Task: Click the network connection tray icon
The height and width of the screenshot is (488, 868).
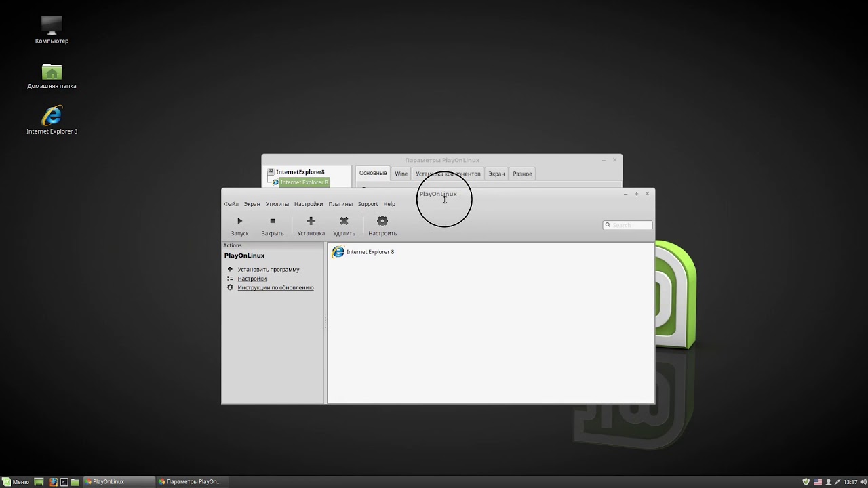Action: tap(837, 482)
